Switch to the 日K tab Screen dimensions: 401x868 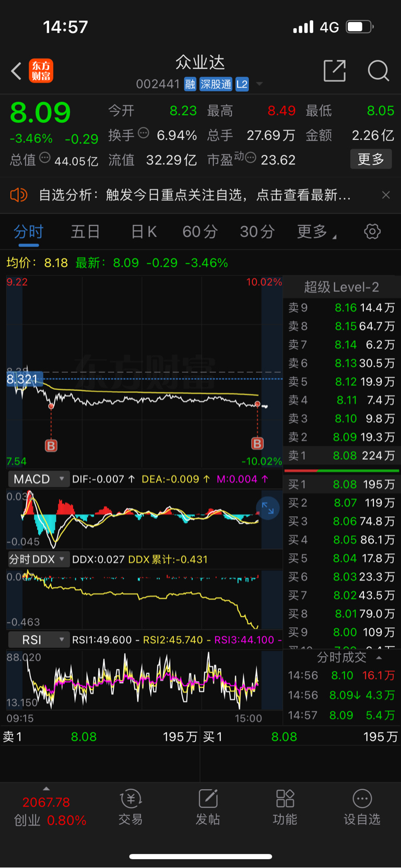(x=144, y=232)
